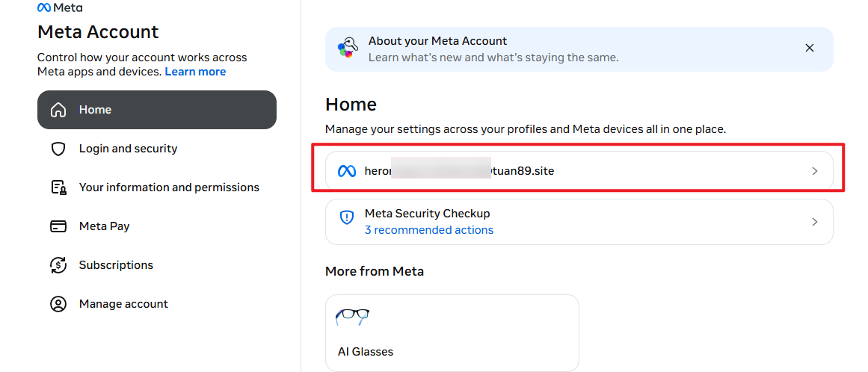Click the card icon next to Meta Pay
This screenshot has width=868, height=372.
pyautogui.click(x=58, y=226)
